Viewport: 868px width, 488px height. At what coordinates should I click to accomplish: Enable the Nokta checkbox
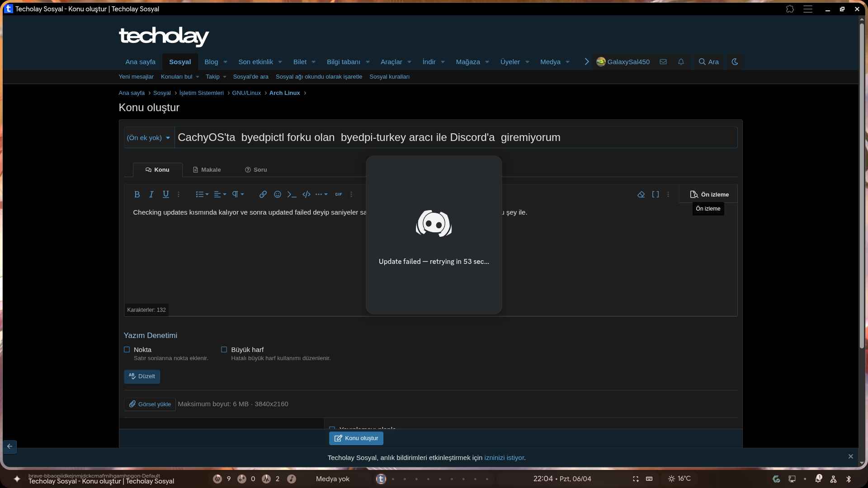[127, 350]
